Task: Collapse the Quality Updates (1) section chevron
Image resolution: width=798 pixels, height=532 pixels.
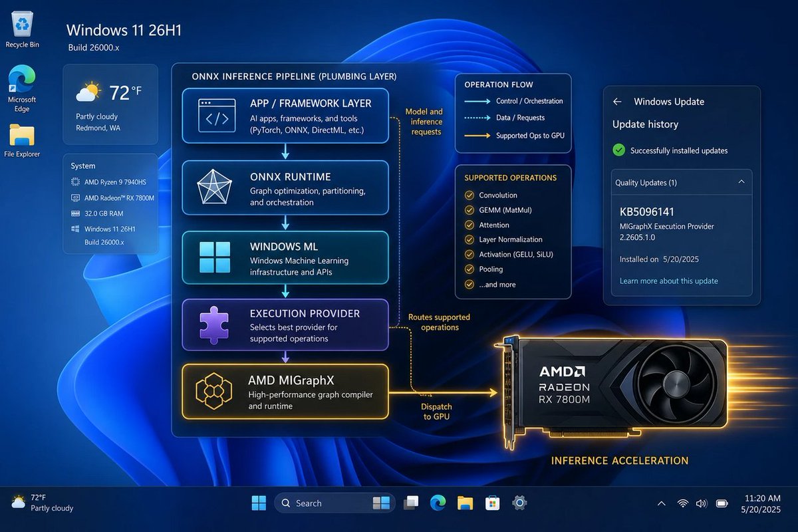Action: click(741, 182)
